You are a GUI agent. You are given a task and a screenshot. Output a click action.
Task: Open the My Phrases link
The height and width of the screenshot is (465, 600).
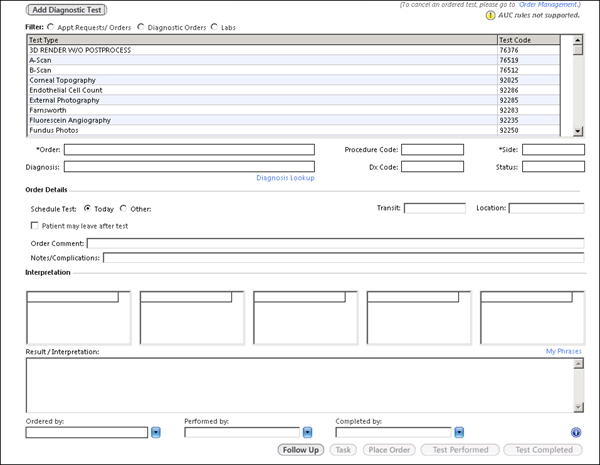[x=564, y=351]
